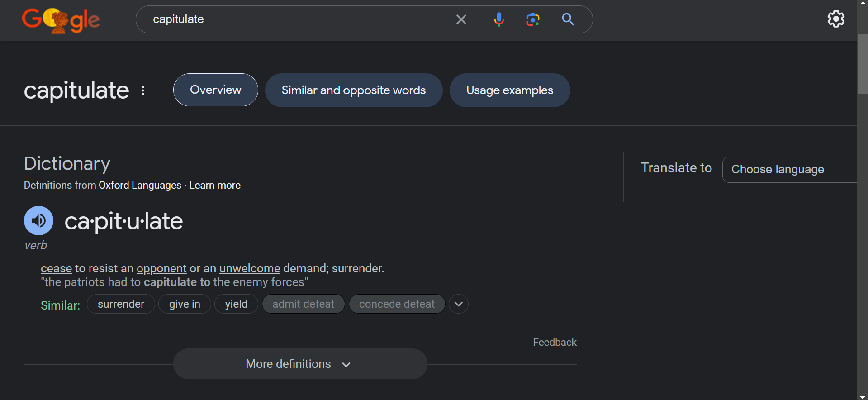
Task: Follow the Oxford Languages link
Action: coord(140,186)
